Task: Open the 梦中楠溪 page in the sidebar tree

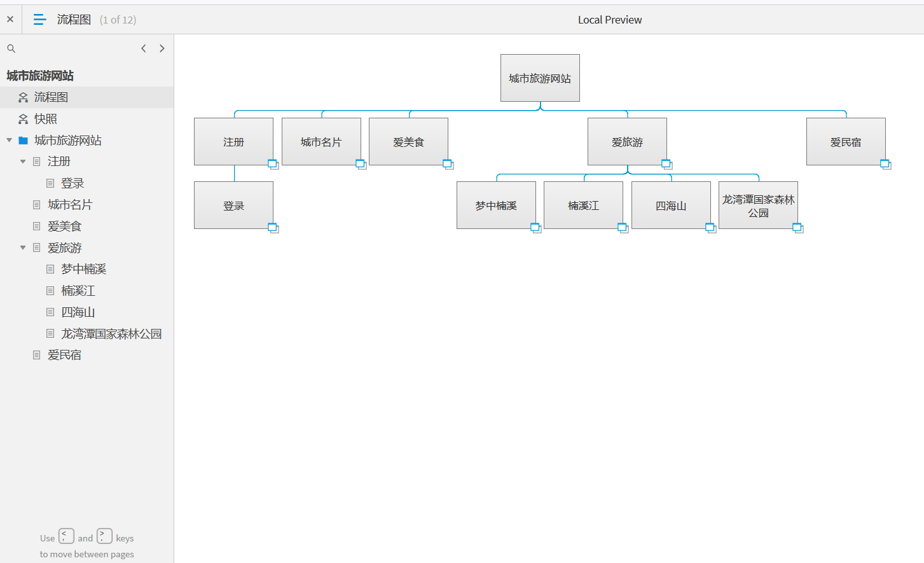Action: click(84, 269)
